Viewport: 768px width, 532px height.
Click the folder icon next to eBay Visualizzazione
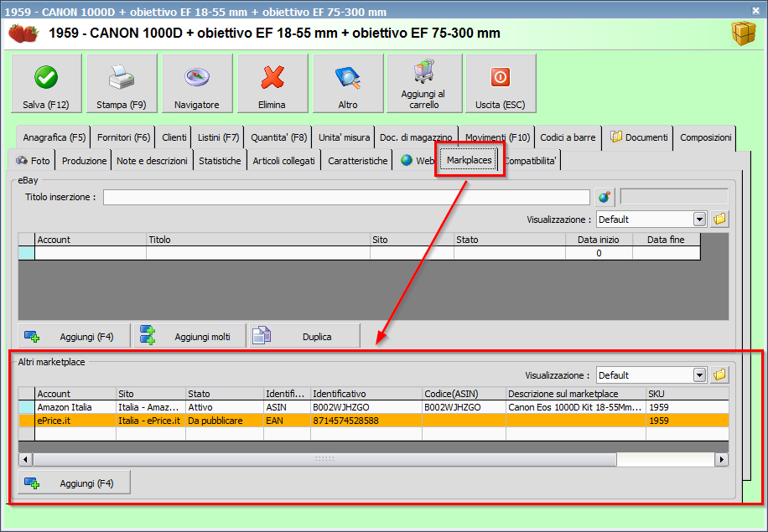pyautogui.click(x=720, y=220)
